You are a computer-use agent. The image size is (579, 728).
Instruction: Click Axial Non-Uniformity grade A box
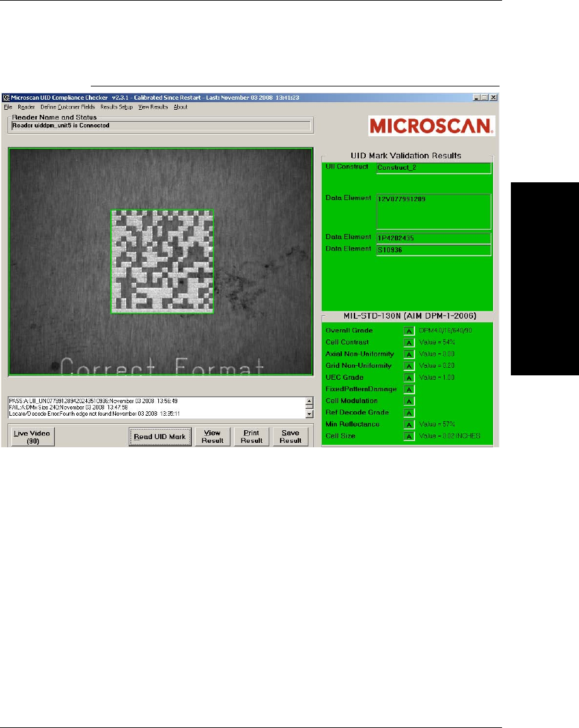[409, 354]
